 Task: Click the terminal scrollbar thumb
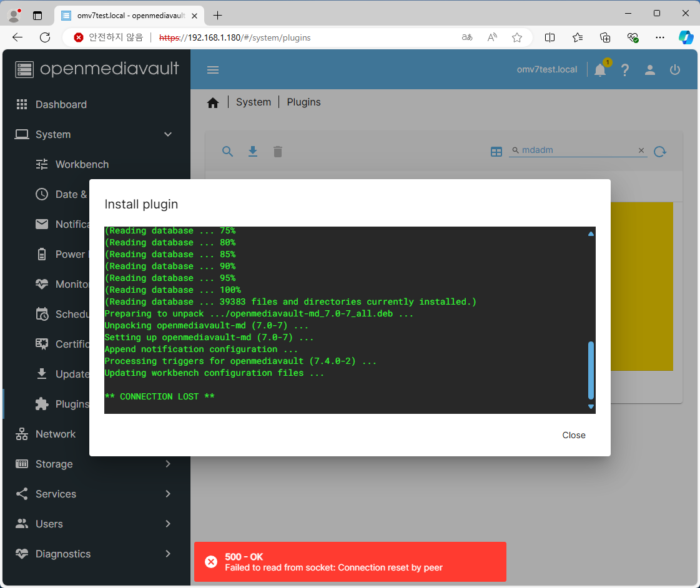pyautogui.click(x=591, y=370)
